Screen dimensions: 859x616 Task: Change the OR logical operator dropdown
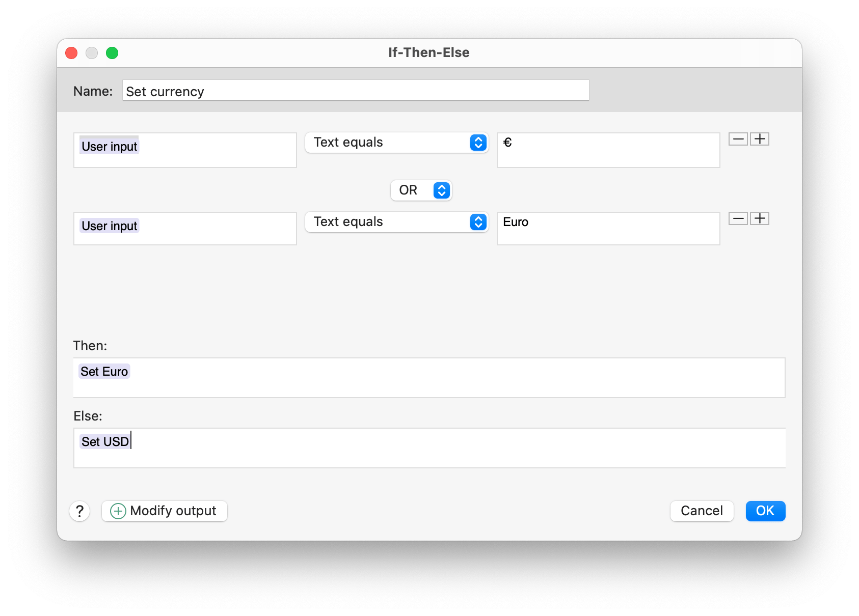421,190
